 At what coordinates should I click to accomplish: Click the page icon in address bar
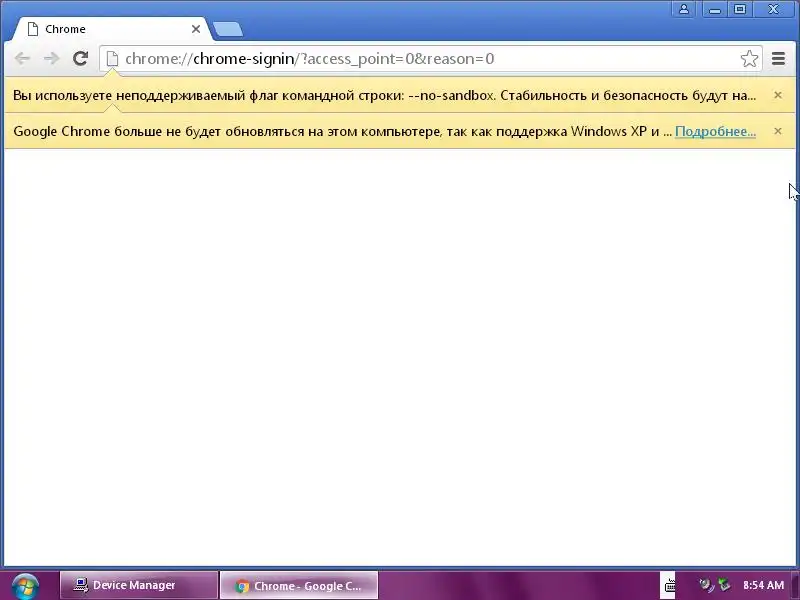[112, 59]
